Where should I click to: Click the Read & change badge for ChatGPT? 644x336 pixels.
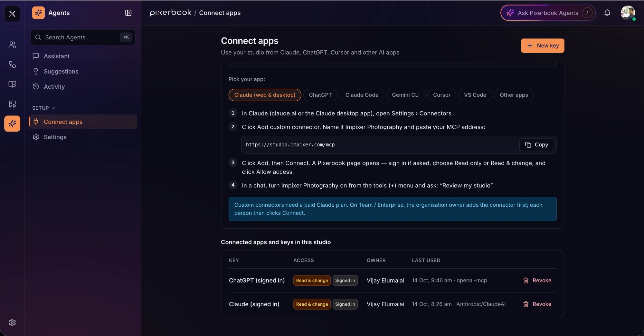(312, 281)
